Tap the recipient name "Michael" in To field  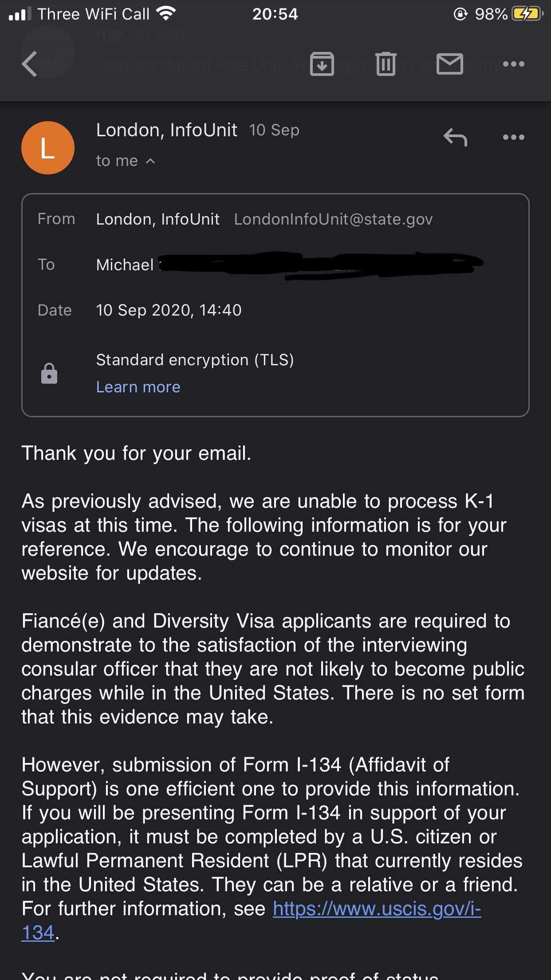click(125, 265)
